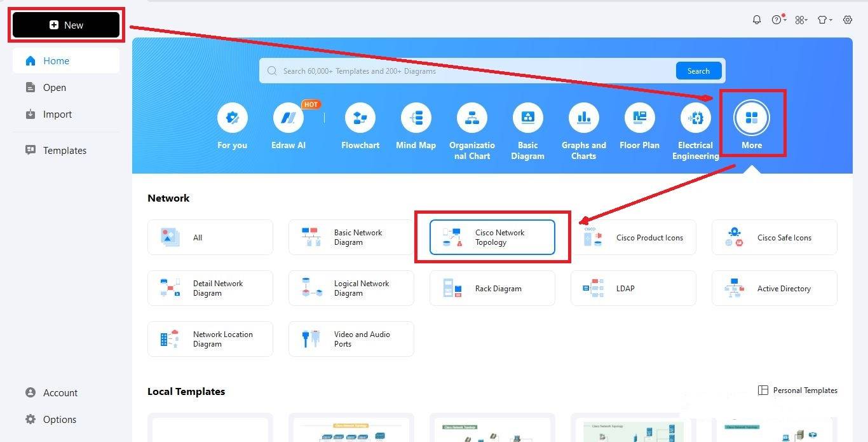Click the blue Search button
The image size is (868, 442).
pyautogui.click(x=698, y=71)
